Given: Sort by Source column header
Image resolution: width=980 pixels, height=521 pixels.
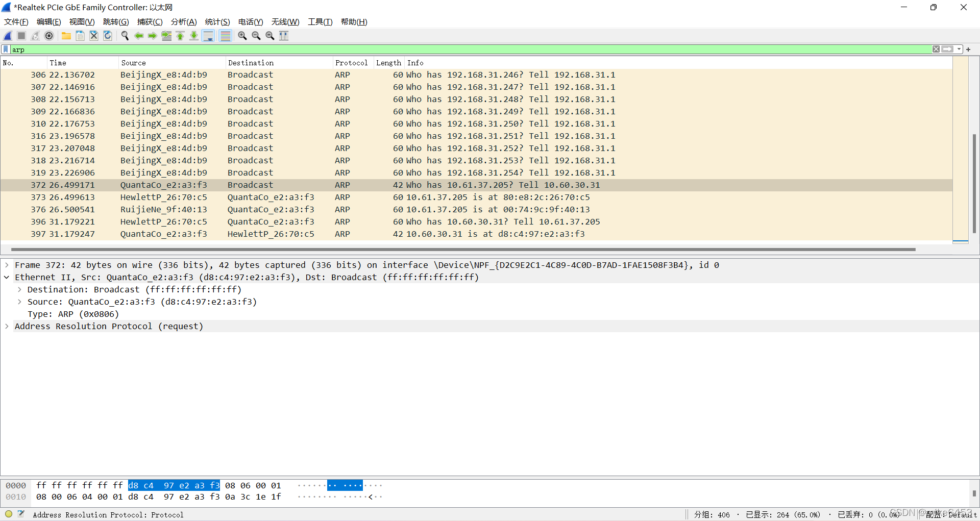Looking at the screenshot, I should coord(172,63).
